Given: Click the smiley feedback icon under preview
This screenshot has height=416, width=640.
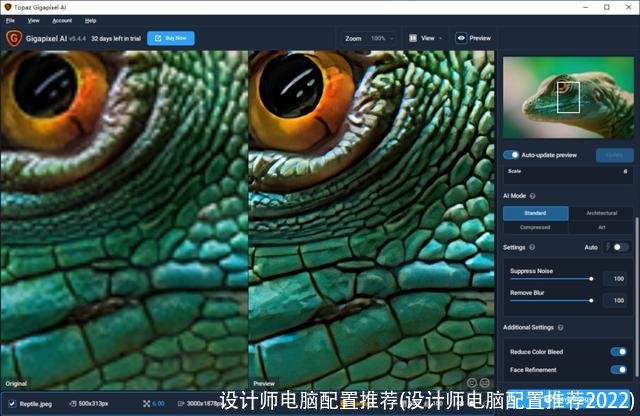Looking at the screenshot, I should point(472,383).
